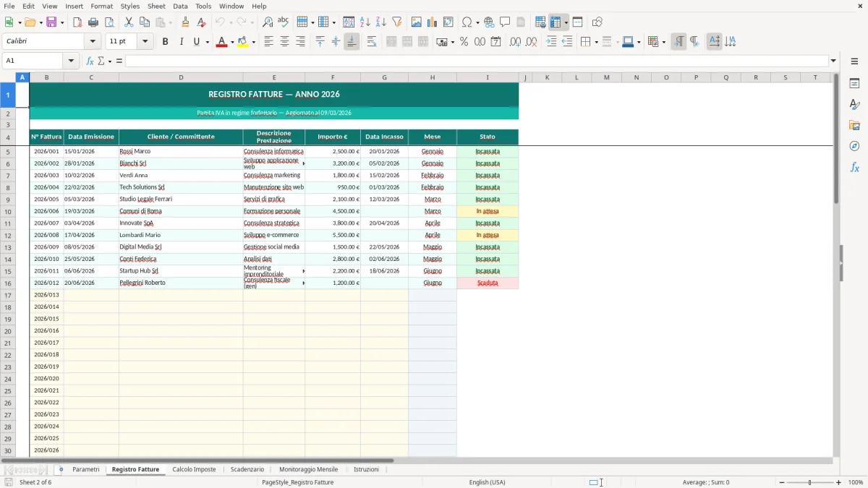Image resolution: width=868 pixels, height=488 pixels.
Task: Click the Insert Comment icon
Action: coord(505,22)
